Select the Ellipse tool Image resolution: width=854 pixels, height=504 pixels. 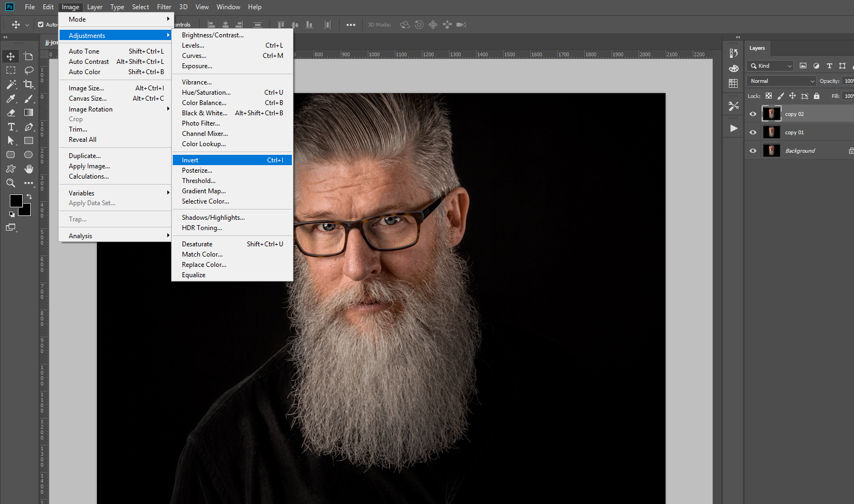tap(29, 155)
